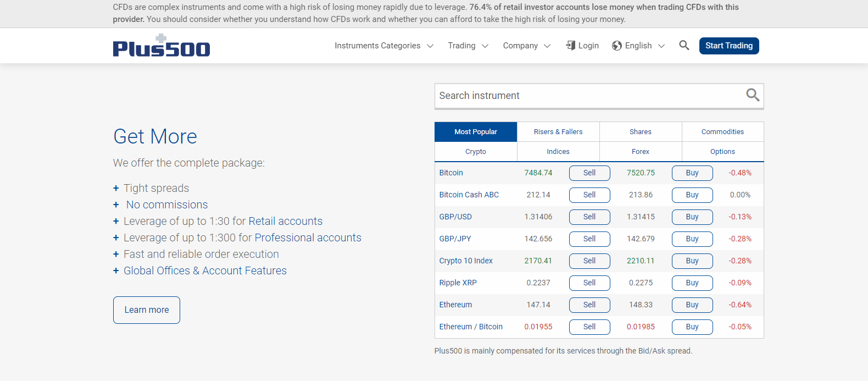
Task: Select the Commodities tab
Action: click(722, 132)
